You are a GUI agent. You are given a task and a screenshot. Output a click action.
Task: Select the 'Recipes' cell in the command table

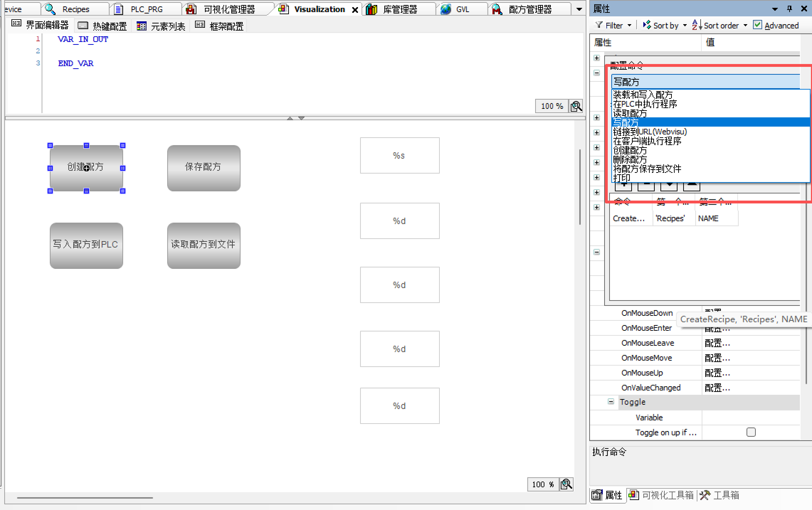click(674, 218)
